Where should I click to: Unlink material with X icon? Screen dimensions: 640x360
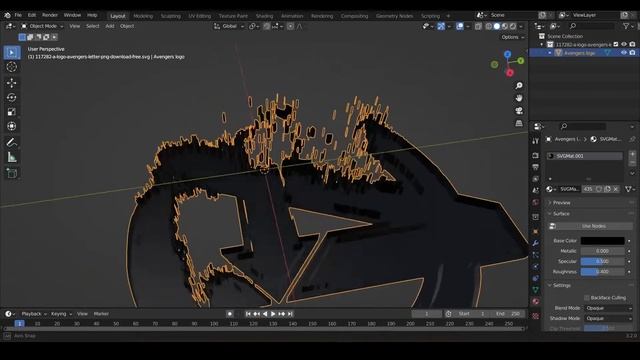pyautogui.click(x=616, y=189)
